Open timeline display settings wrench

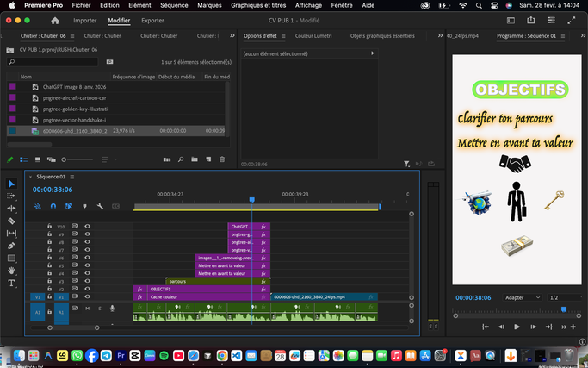click(x=101, y=206)
